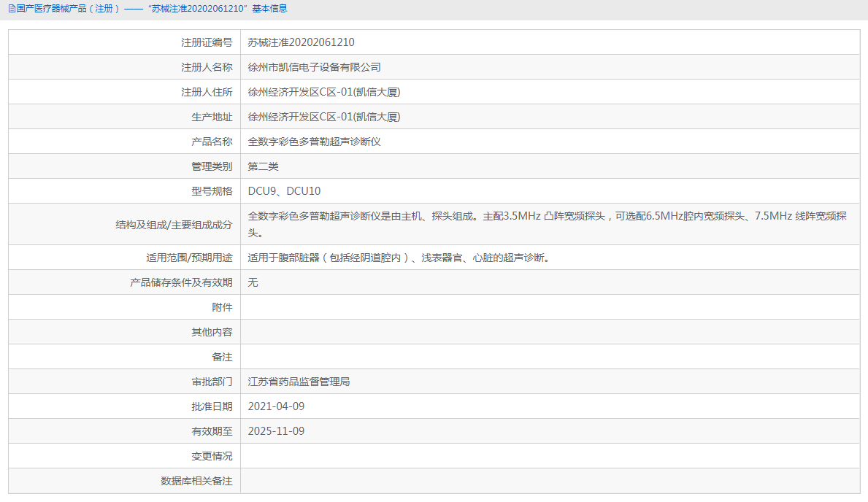Viewport: 868px width, 502px height.
Task: Select registration number 苏械注准20202061210 value
Action: [302, 42]
